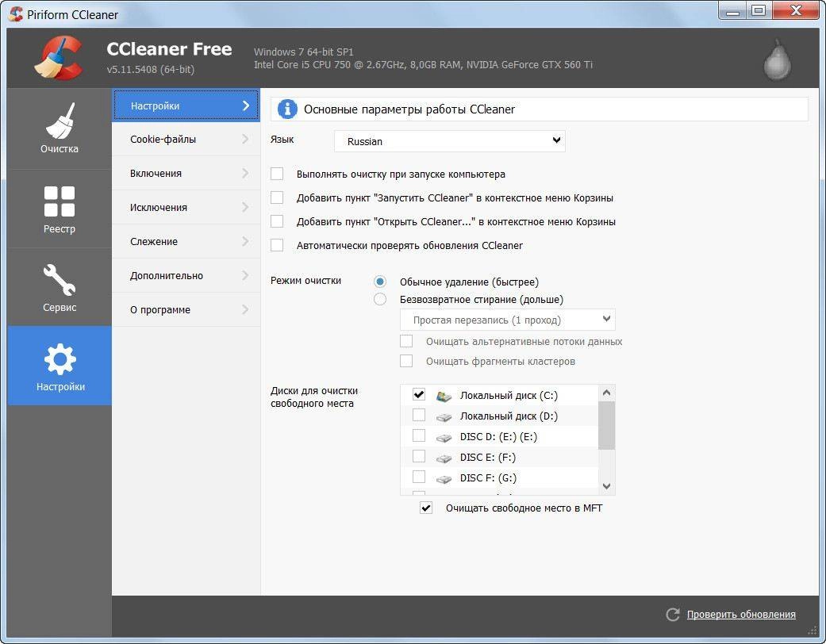Open Простая перезапись (1 проход) dropdown
The image size is (826, 644).
coord(507,320)
